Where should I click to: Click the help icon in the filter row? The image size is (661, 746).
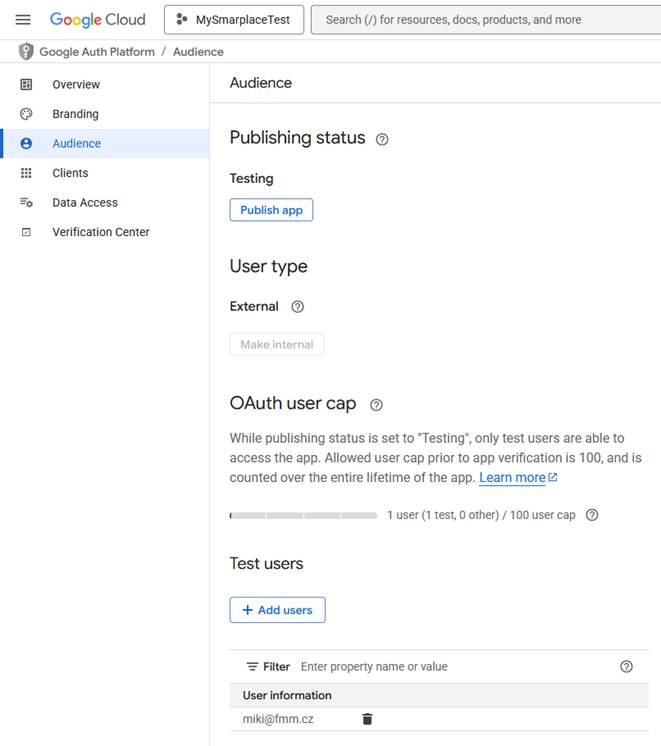(x=626, y=667)
